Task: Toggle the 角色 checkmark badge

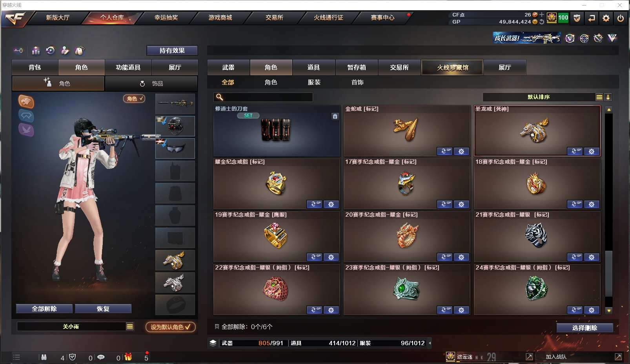Action: coord(134,99)
